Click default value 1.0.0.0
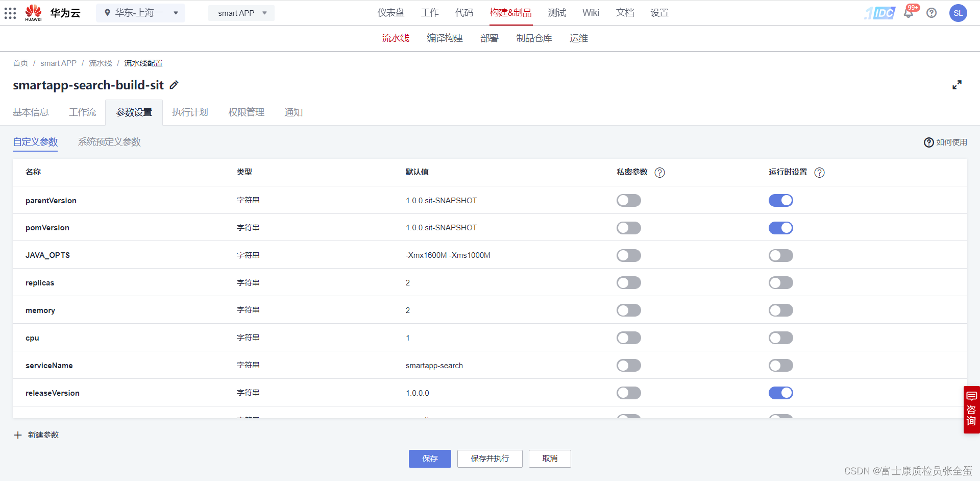This screenshot has height=481, width=980. tap(418, 393)
